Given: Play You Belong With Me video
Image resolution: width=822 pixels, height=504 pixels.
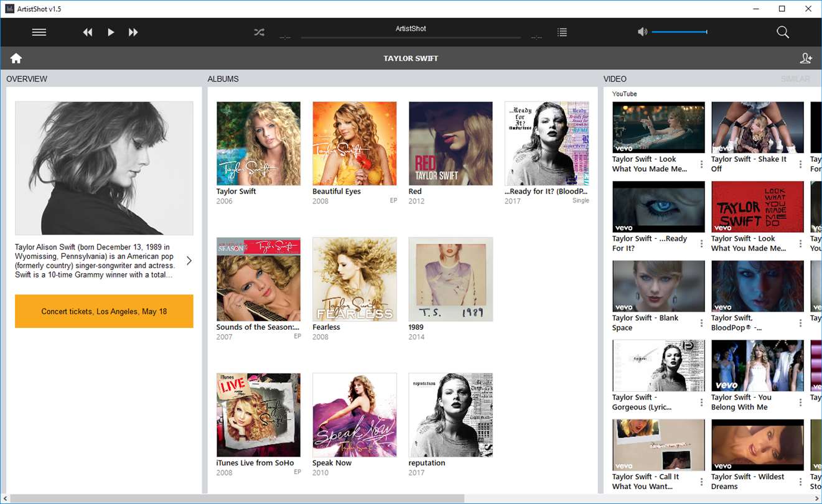Looking at the screenshot, I should (x=757, y=365).
